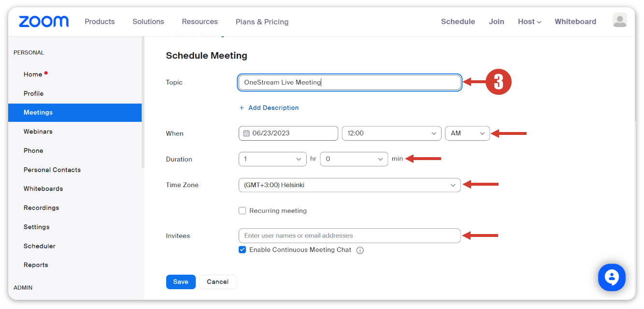644x309 pixels.
Task: Open the chat support bubble
Action: [612, 277]
